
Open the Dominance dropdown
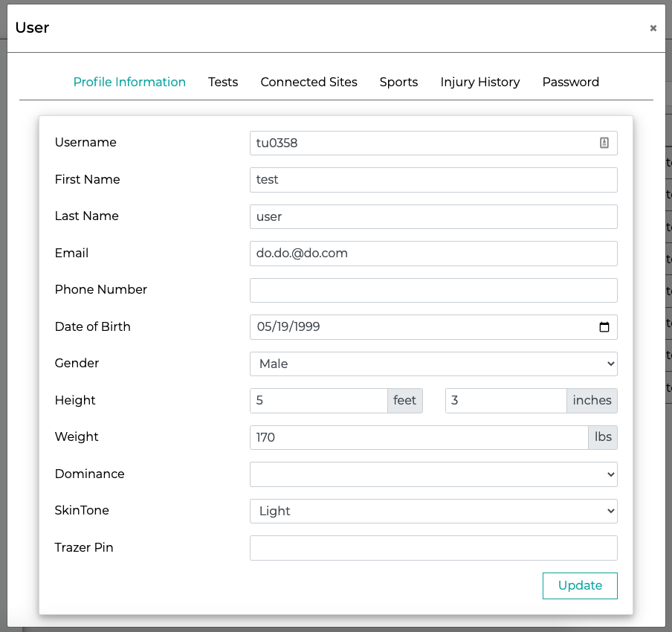[x=433, y=474]
